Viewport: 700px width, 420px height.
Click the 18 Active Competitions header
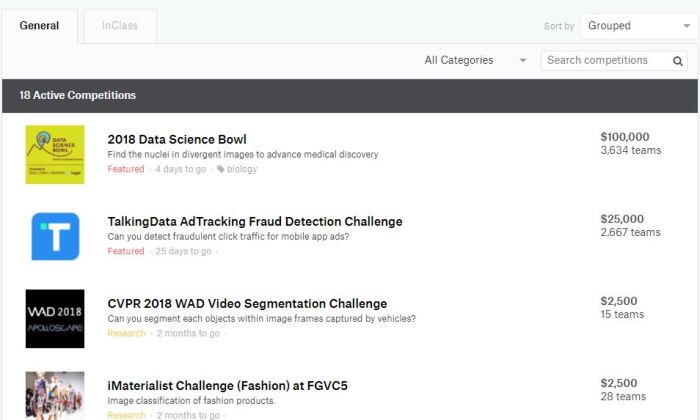pos(78,96)
